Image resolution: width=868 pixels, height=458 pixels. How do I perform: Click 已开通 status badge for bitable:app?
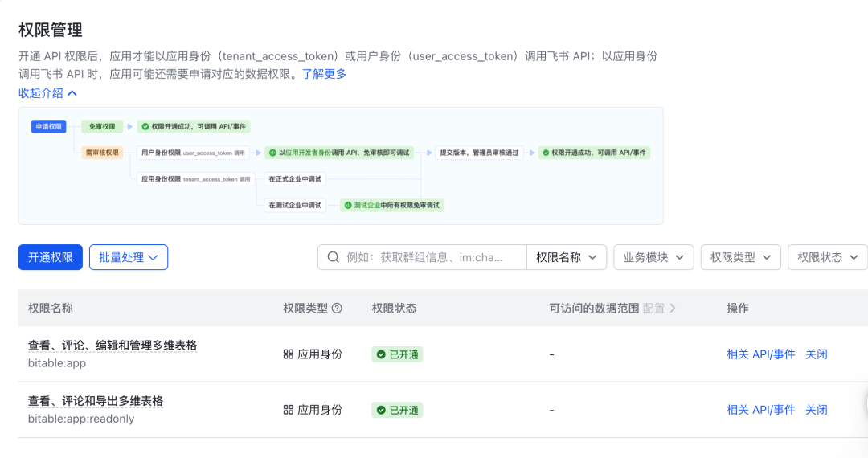(x=397, y=354)
